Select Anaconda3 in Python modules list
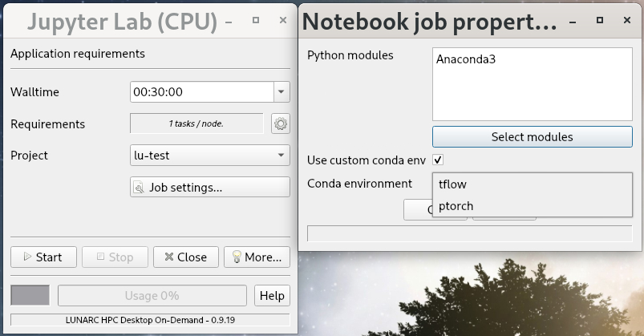 [x=466, y=59]
